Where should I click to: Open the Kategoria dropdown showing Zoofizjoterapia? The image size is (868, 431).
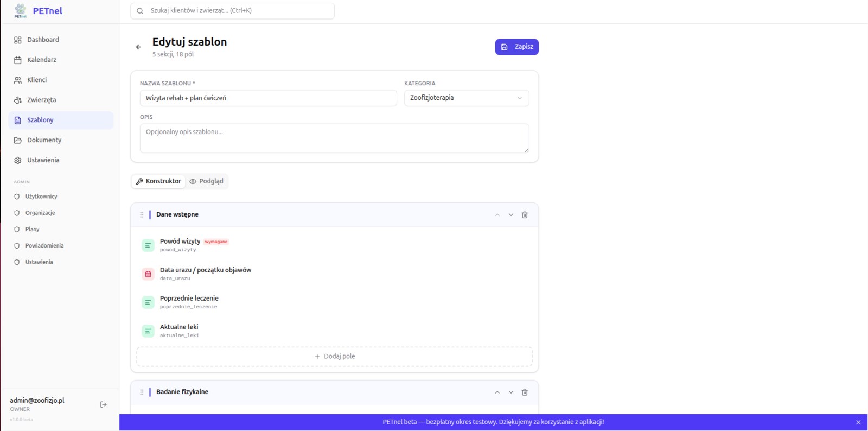[467, 98]
